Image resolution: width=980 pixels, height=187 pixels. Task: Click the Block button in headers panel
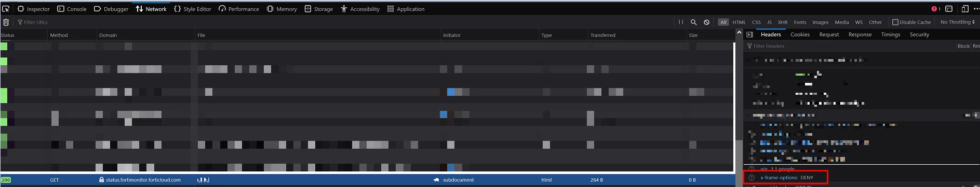(x=963, y=46)
